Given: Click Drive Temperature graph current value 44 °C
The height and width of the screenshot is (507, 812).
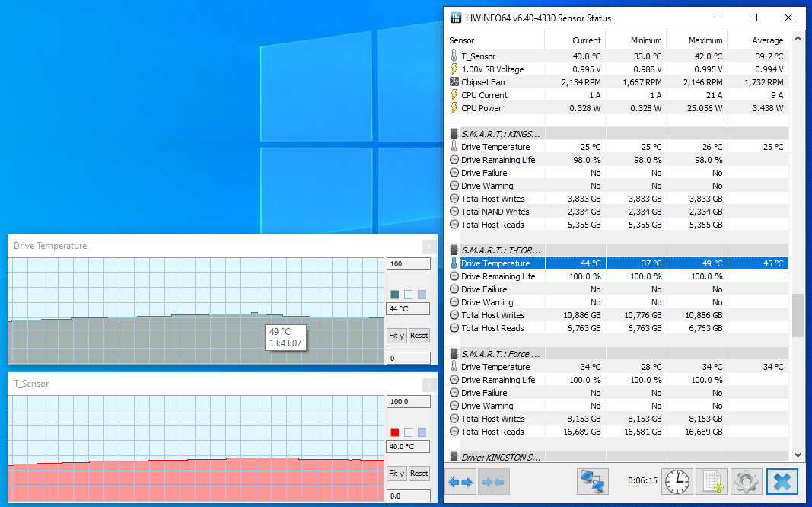Looking at the screenshot, I should coord(408,308).
